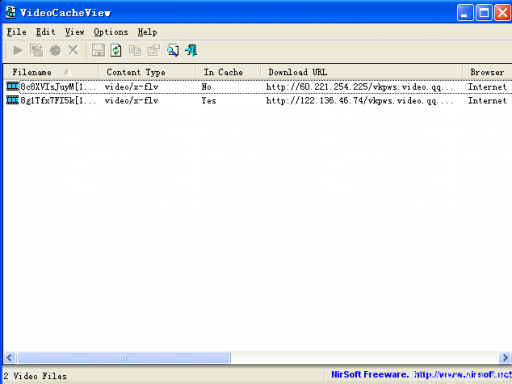Click the Save floppy disk icon
The image size is (512, 384).
tap(98, 51)
